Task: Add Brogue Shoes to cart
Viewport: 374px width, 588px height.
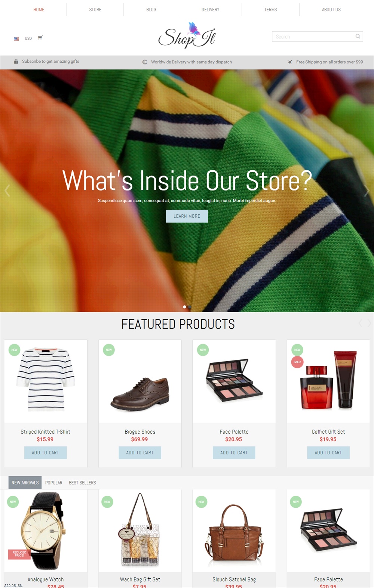Action: (x=140, y=453)
